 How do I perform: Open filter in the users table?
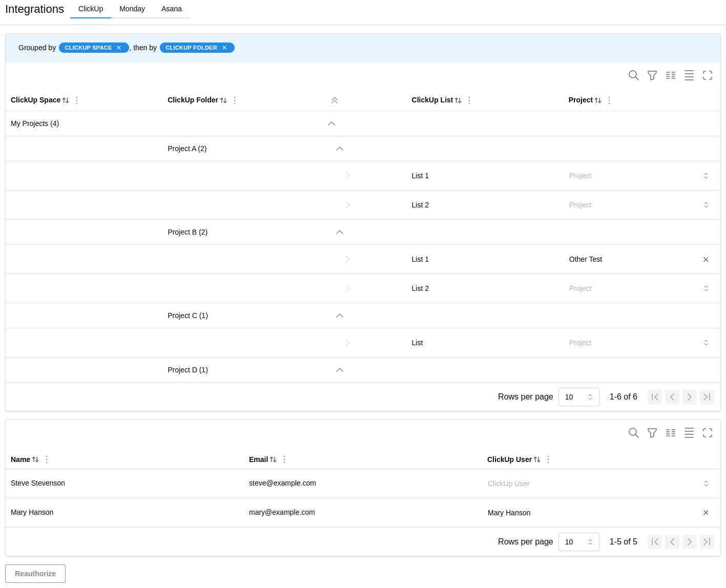(652, 433)
